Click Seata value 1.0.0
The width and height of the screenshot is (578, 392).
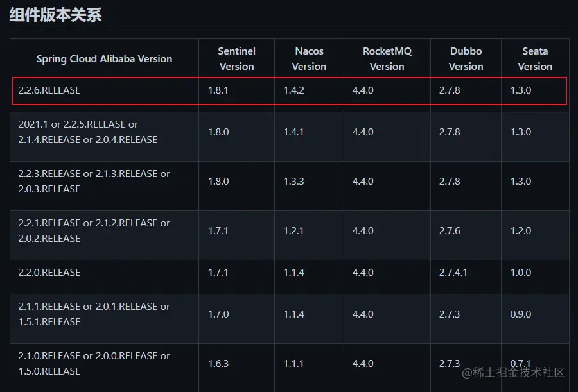point(521,272)
